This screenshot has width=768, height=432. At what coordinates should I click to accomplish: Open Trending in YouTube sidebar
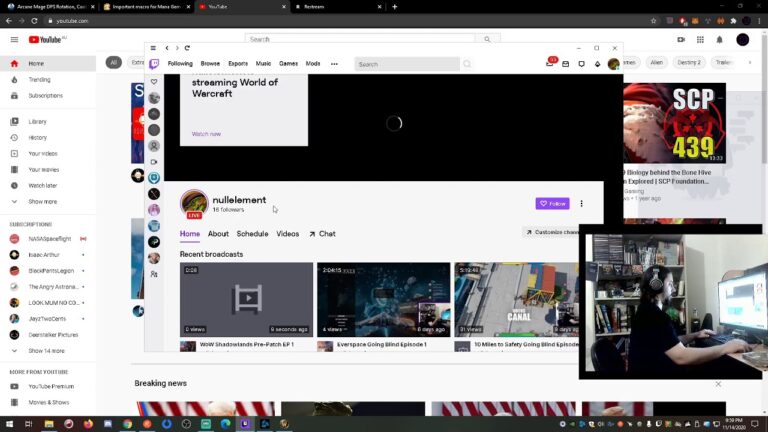(39, 79)
